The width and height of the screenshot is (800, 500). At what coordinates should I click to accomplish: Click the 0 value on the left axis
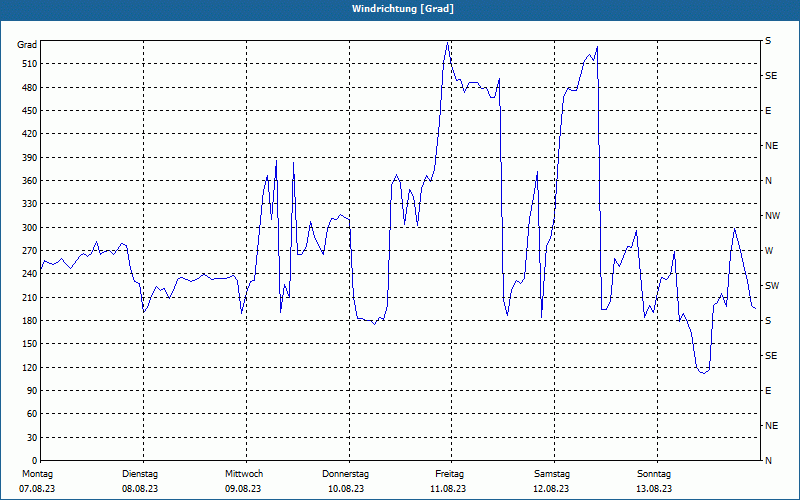(x=35, y=461)
